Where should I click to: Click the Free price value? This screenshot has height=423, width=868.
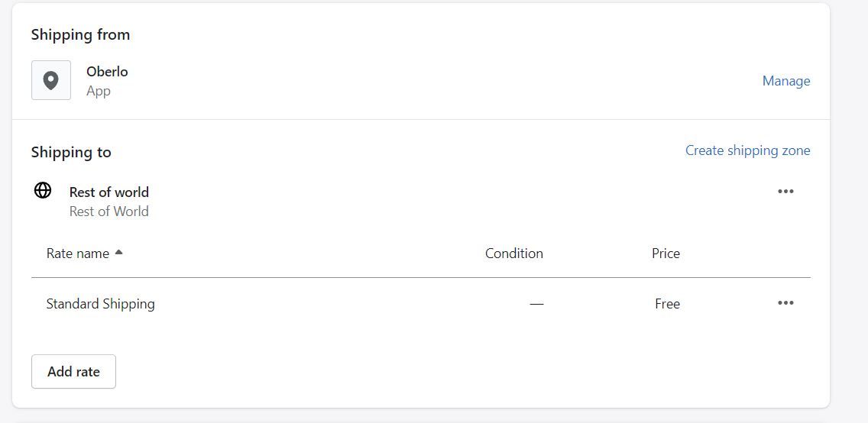tap(667, 304)
